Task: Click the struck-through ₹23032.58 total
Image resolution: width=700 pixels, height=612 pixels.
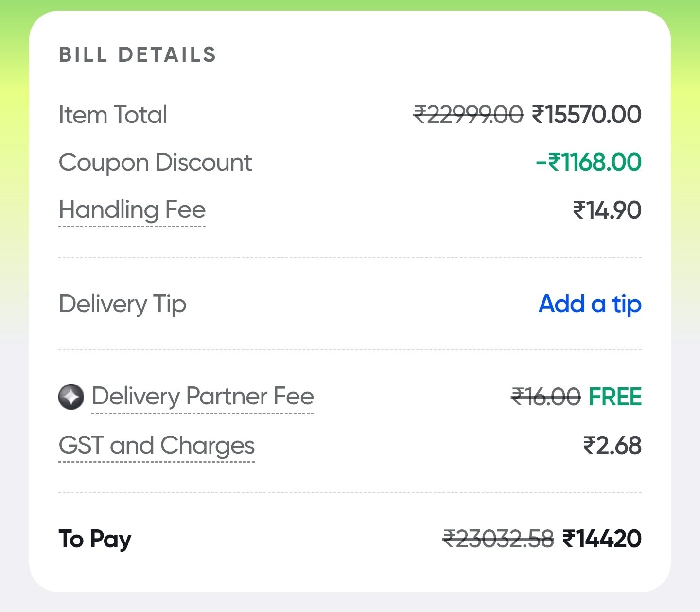Action: [498, 539]
